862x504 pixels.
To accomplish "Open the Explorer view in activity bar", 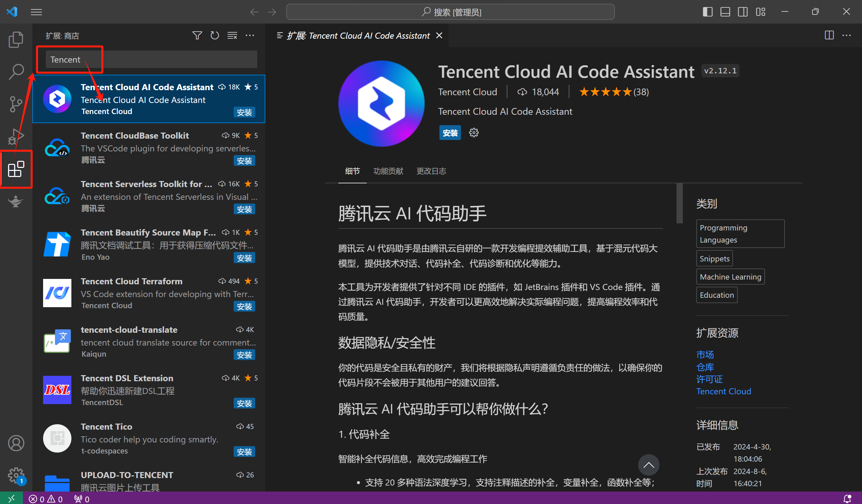I will click(x=16, y=40).
